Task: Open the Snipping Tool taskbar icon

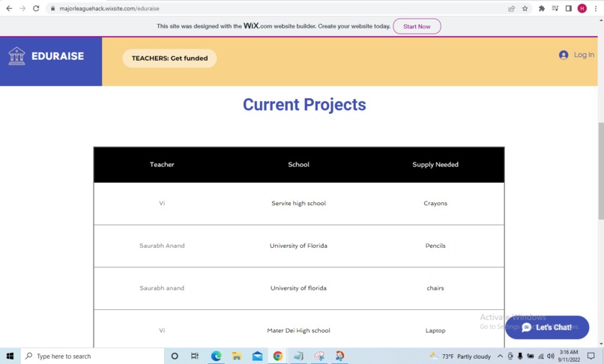Action: 339,357
